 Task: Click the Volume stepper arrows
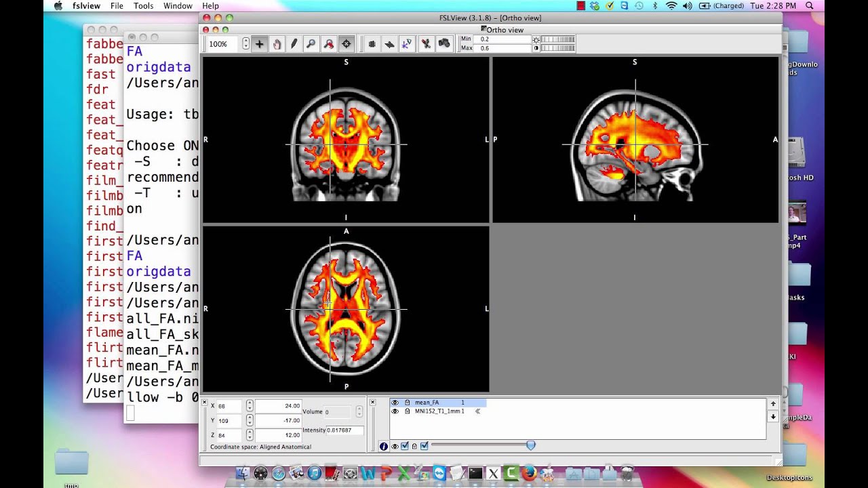[x=359, y=412]
